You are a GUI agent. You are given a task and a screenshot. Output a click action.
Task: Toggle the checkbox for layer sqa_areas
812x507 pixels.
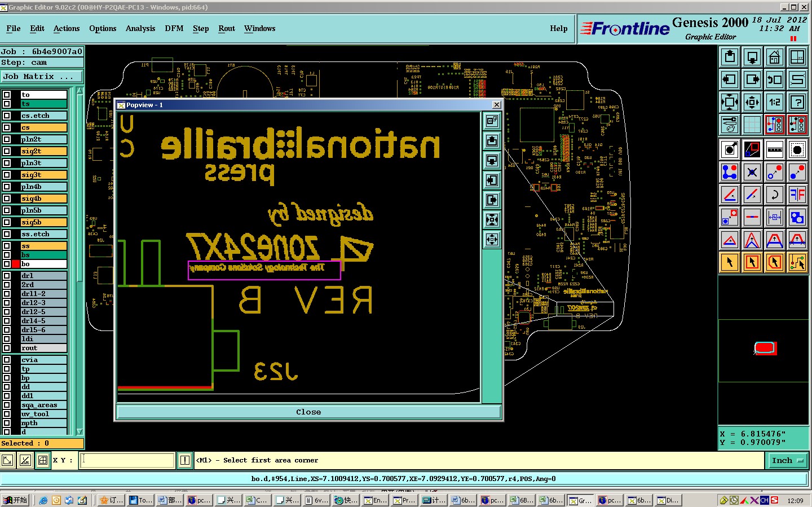[7, 405]
